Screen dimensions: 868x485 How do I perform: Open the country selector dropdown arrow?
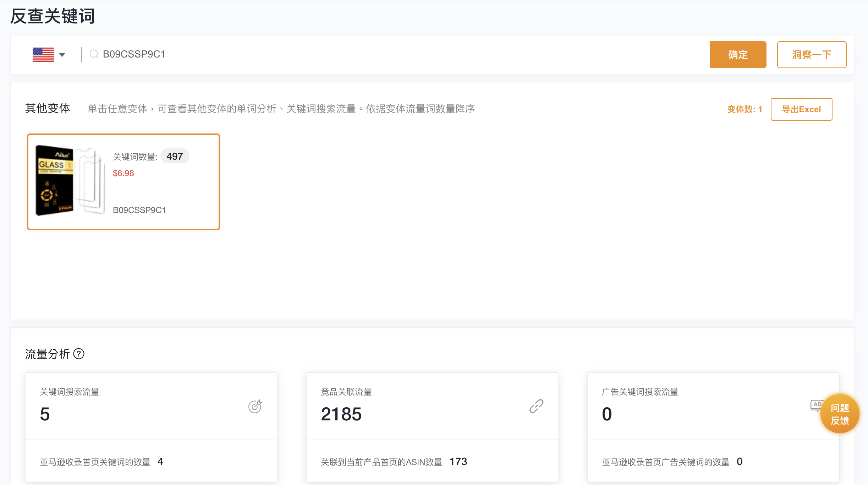point(62,55)
